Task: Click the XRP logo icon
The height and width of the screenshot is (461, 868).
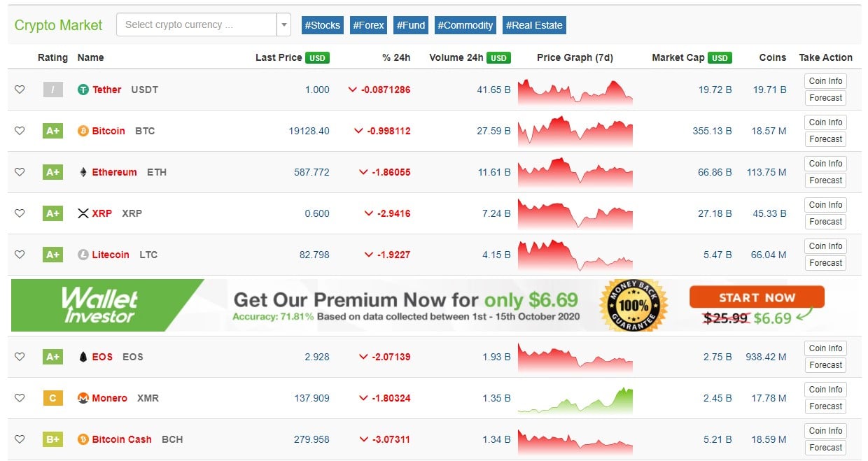Action: [83, 213]
